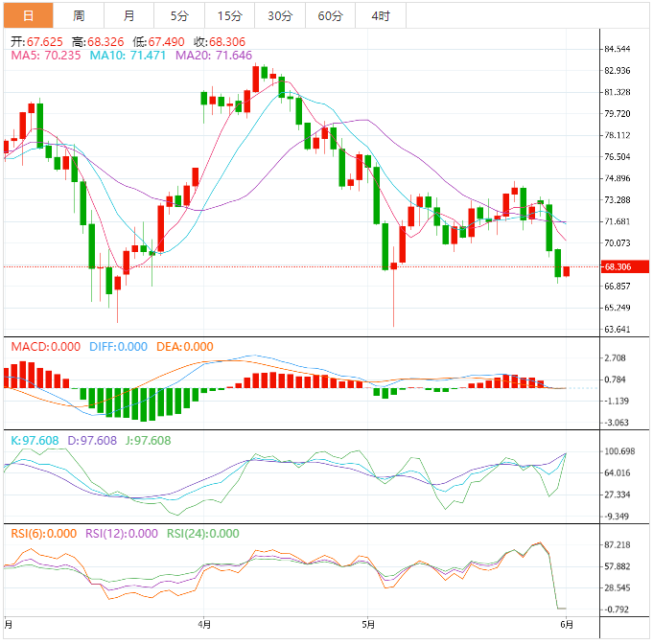Click the 低:67.490 low price text
The width and height of the screenshot is (653, 644).
pyautogui.click(x=158, y=41)
